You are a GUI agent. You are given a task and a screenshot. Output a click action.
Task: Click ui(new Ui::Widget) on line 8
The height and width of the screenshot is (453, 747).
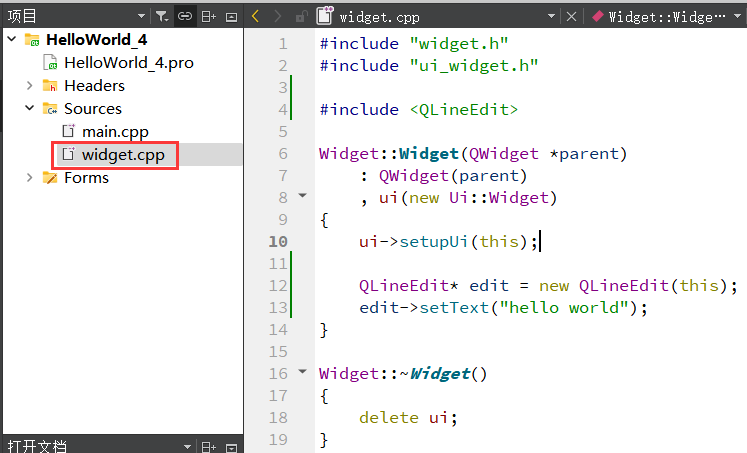point(468,198)
